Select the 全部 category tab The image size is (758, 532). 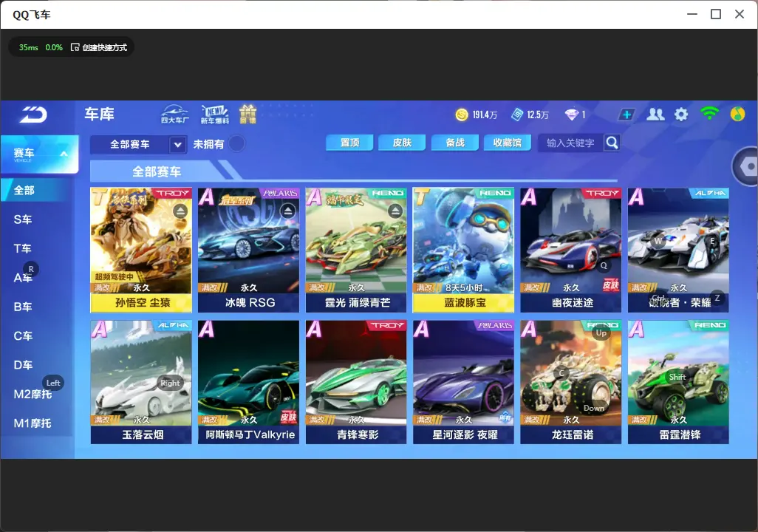pos(37,190)
